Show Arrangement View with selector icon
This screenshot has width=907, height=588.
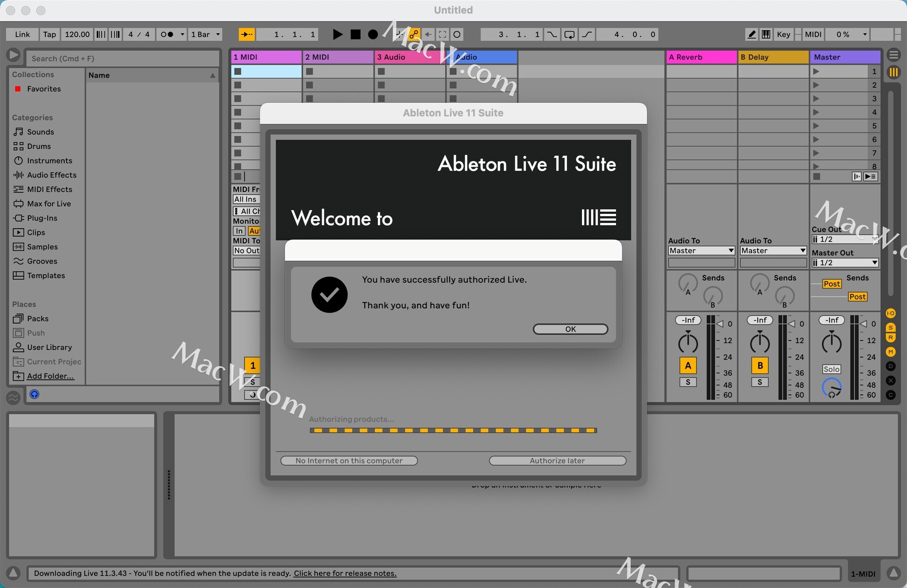point(893,55)
